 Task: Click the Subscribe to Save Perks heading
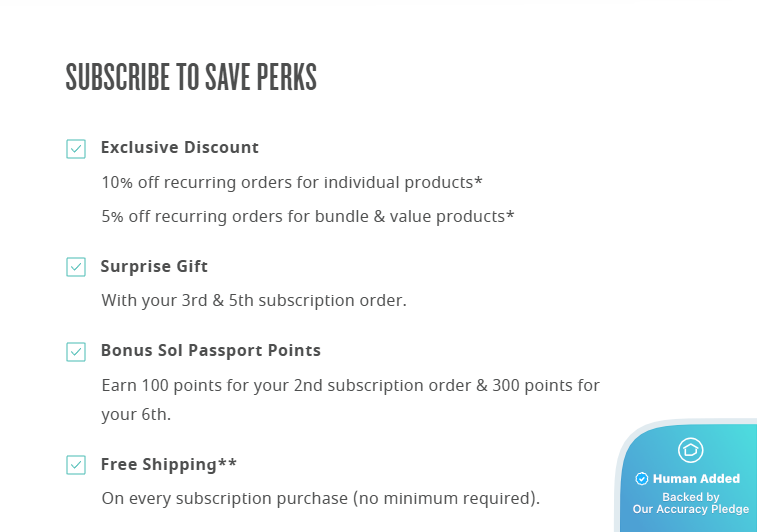191,78
